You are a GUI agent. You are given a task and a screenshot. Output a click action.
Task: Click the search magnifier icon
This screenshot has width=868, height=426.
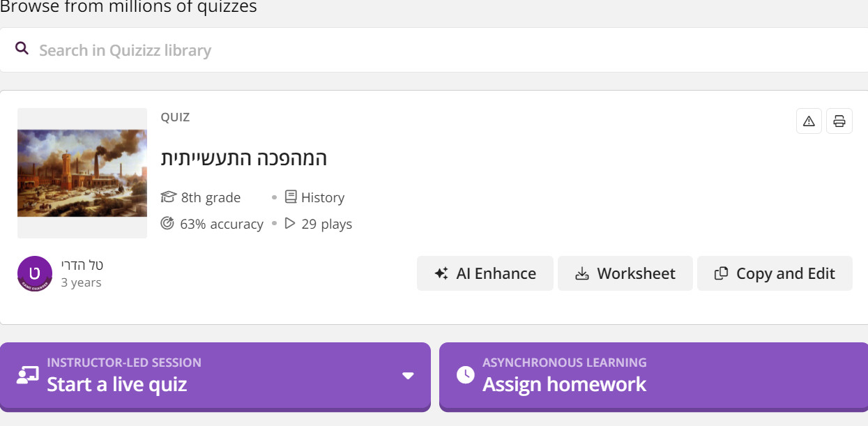pyautogui.click(x=22, y=49)
